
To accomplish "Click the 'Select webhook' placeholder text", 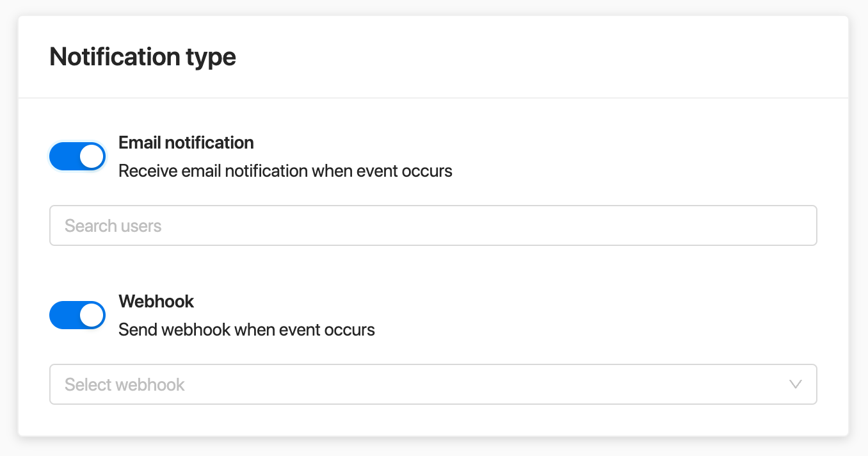I will (125, 384).
